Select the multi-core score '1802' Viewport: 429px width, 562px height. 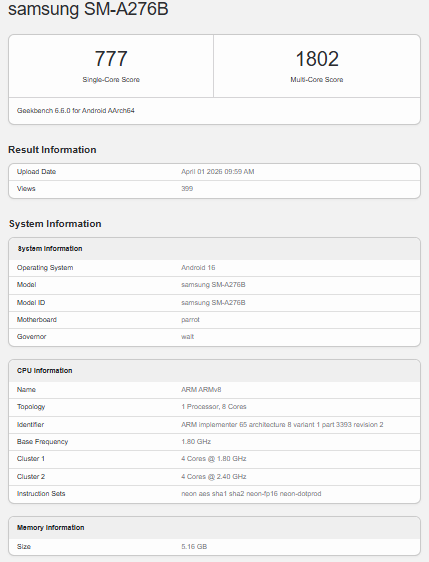(317, 58)
